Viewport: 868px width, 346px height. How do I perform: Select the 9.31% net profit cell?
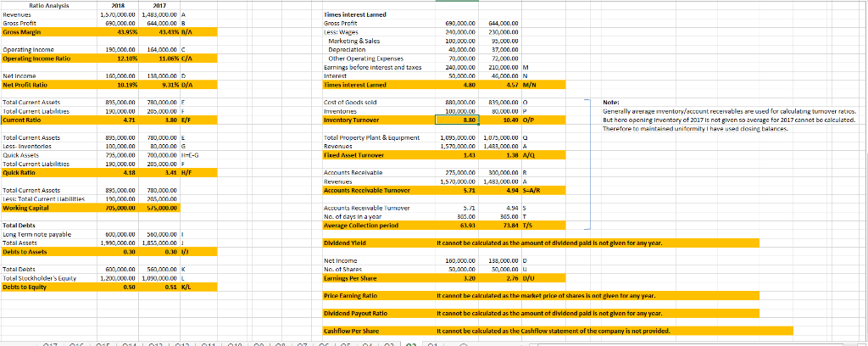point(158,86)
